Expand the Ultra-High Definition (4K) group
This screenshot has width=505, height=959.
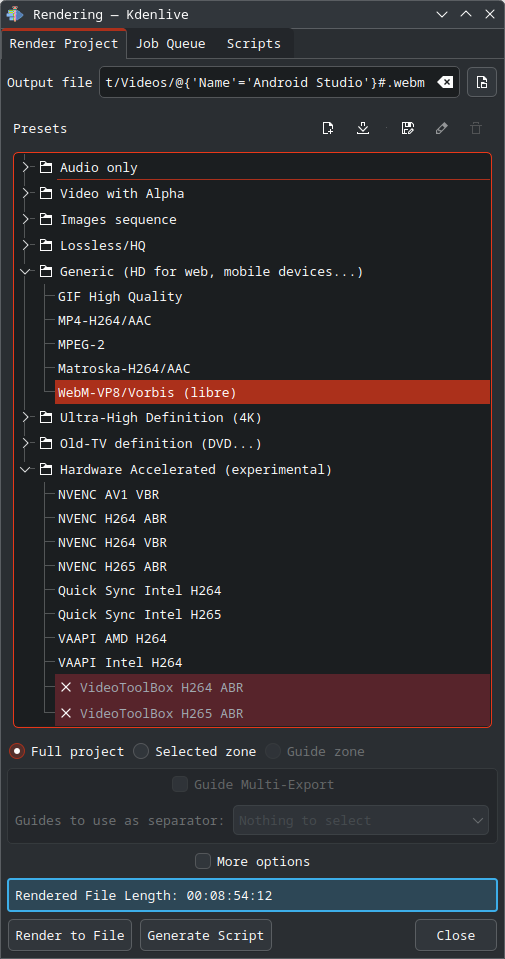click(x=26, y=418)
